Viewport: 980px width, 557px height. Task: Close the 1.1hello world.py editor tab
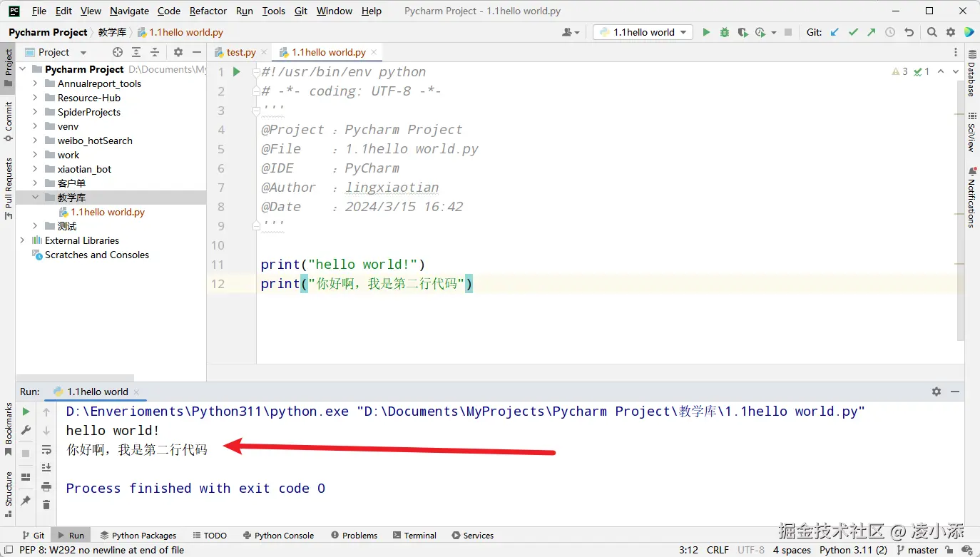click(x=374, y=52)
